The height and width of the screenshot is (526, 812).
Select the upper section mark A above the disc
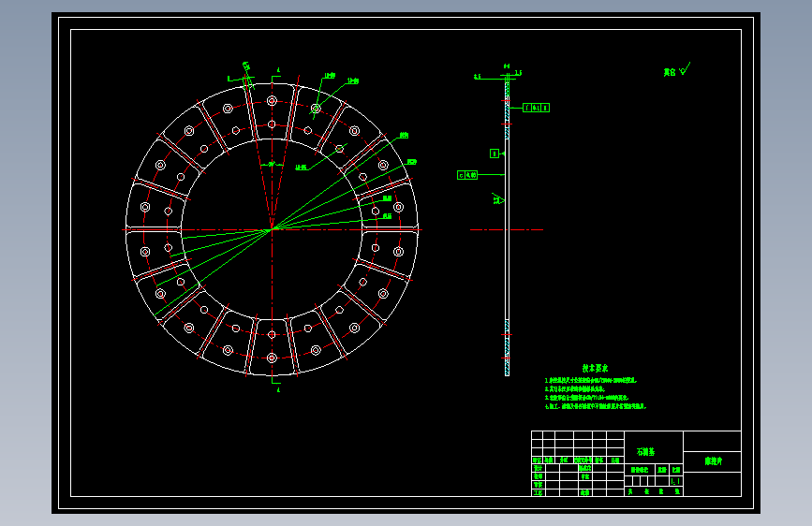tap(278, 70)
